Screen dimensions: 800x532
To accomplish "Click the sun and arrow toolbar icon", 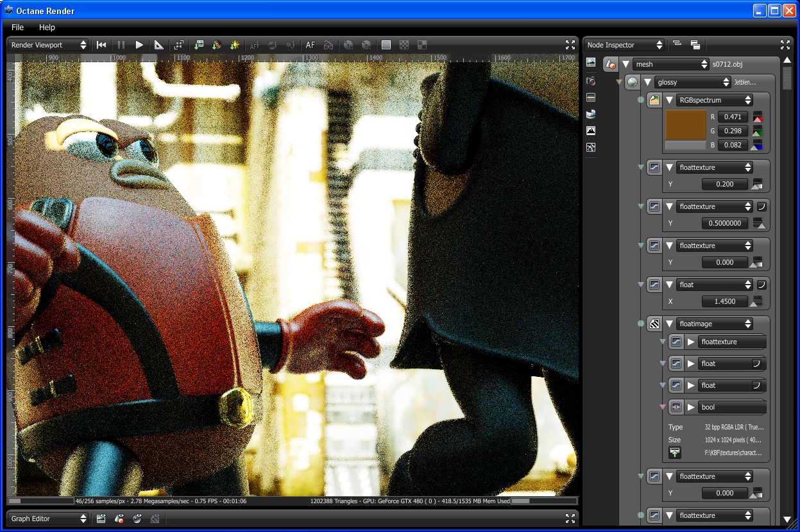I will (x=235, y=45).
